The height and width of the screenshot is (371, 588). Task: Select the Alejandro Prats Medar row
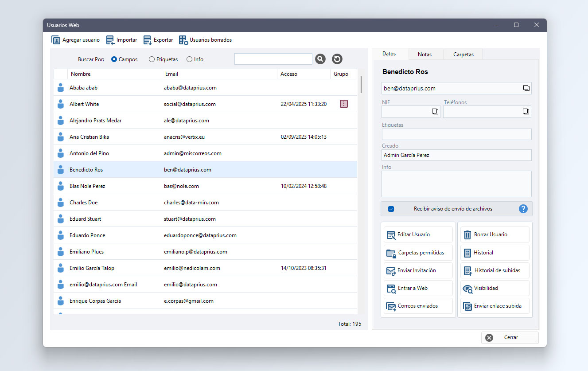(205, 121)
